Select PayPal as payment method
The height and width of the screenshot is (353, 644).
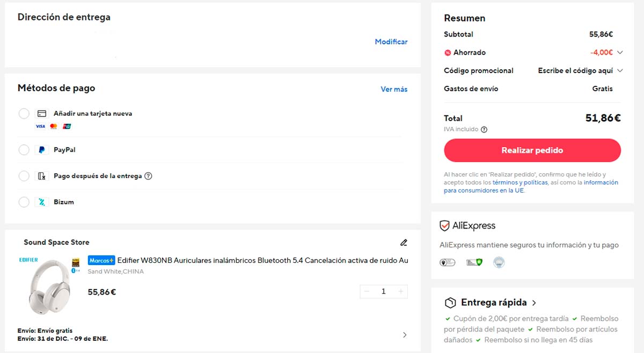(x=24, y=150)
